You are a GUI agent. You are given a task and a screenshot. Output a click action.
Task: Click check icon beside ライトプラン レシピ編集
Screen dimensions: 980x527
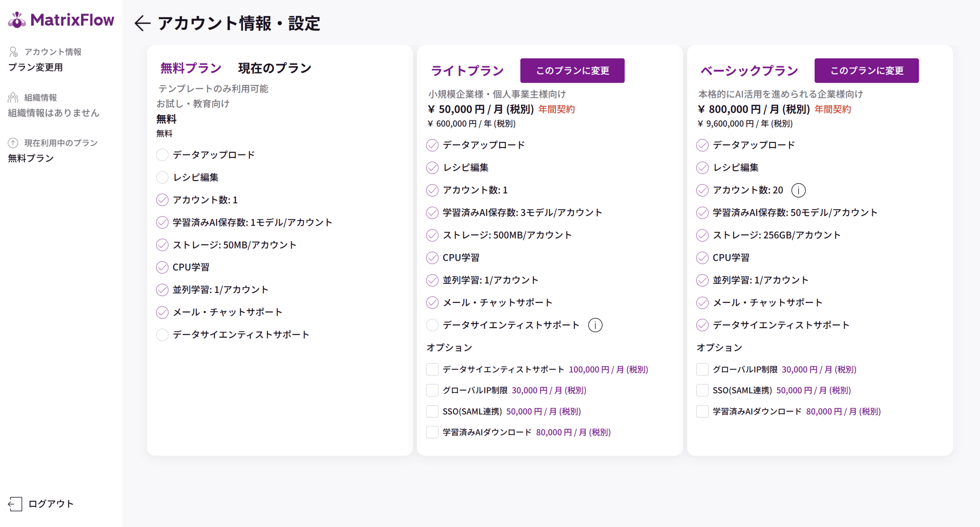point(432,168)
